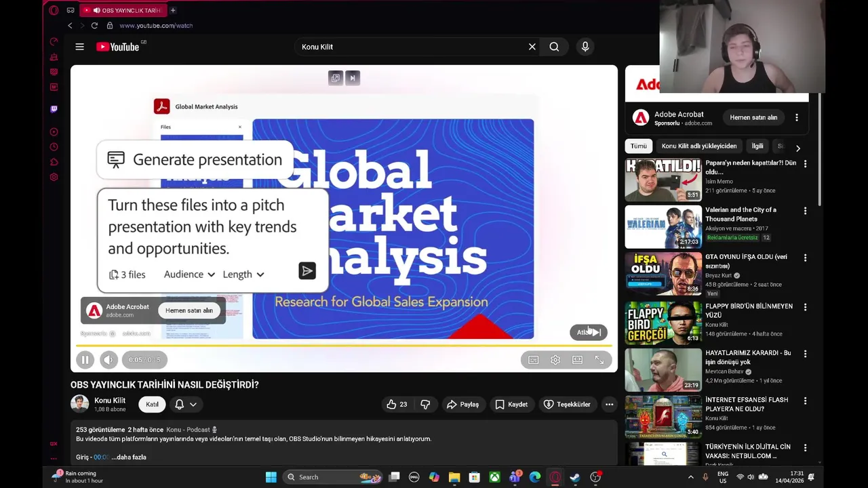
Task: Open options menu for Valerian video
Action: pos(806,211)
